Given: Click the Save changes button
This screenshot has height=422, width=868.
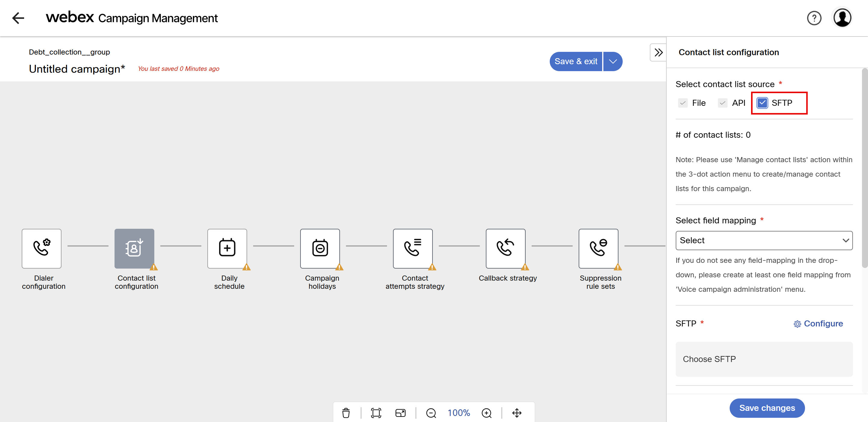Looking at the screenshot, I should coord(767,408).
